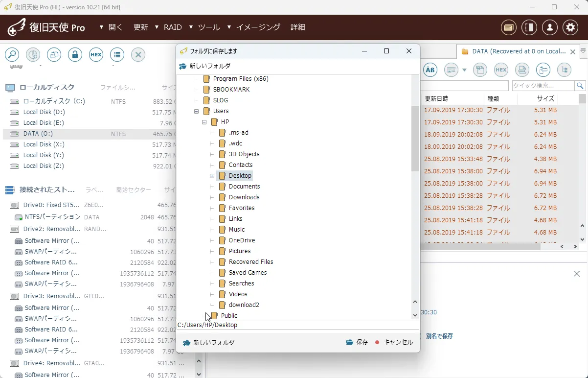Click the stacked documents icon in file toolbar
Viewport: 588px width, 378px height.
pos(522,70)
